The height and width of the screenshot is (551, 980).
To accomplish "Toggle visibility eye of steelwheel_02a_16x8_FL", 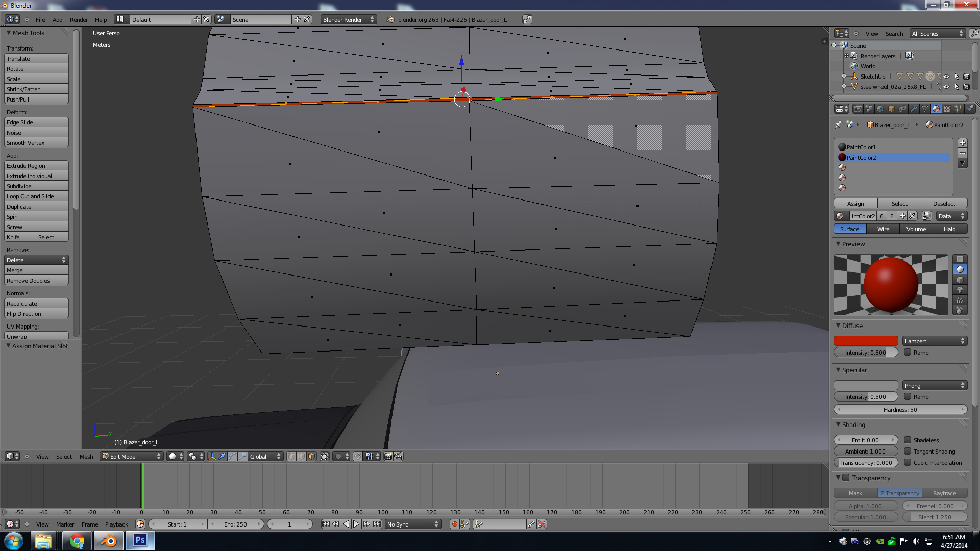I will [946, 87].
